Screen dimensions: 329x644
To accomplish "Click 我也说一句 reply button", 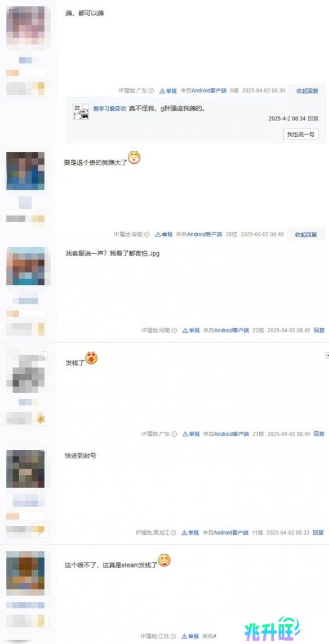I will click(301, 134).
